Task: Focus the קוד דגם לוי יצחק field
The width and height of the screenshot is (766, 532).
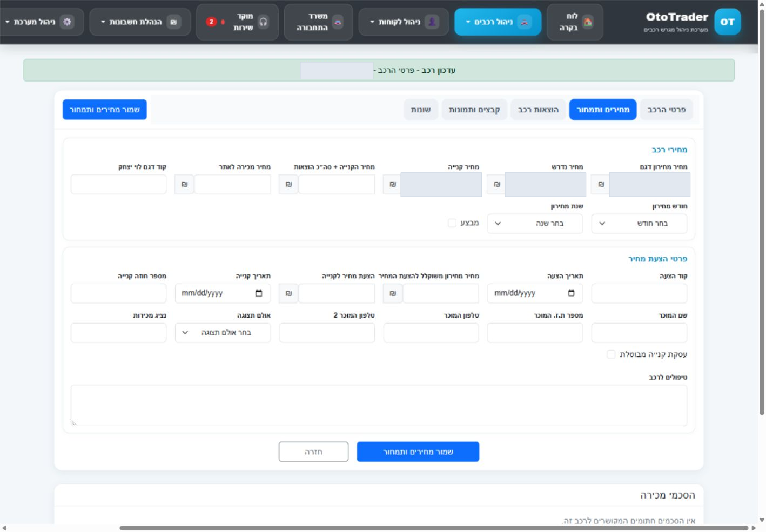Action: pyautogui.click(x=118, y=184)
